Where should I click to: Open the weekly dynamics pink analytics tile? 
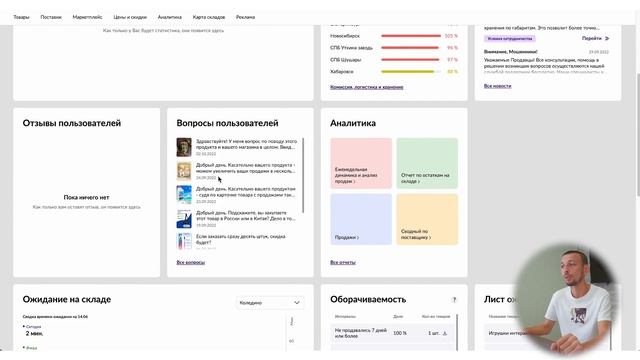(361, 163)
